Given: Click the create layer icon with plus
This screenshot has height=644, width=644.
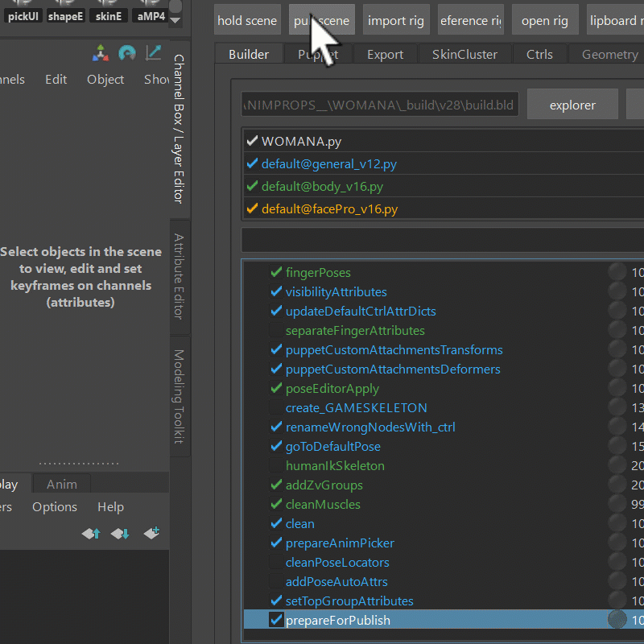Looking at the screenshot, I should 151,533.
